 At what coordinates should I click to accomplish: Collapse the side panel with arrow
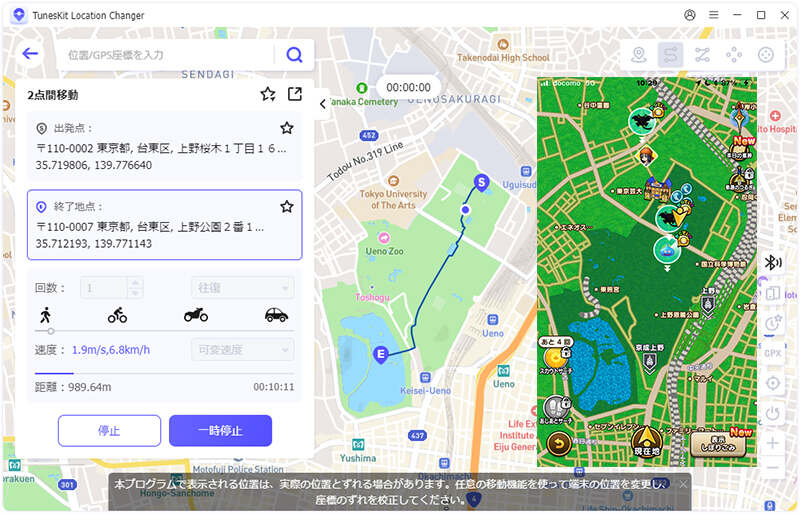pyautogui.click(x=323, y=103)
